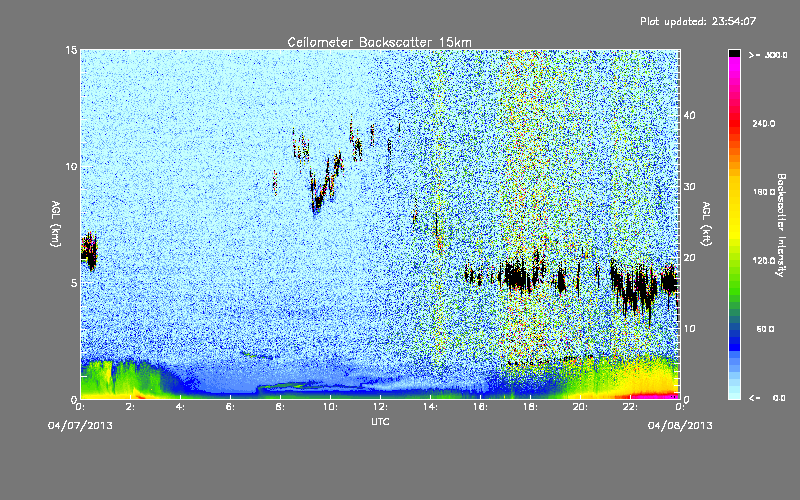Click the '30' tick on the kft axis

[x=689, y=187]
